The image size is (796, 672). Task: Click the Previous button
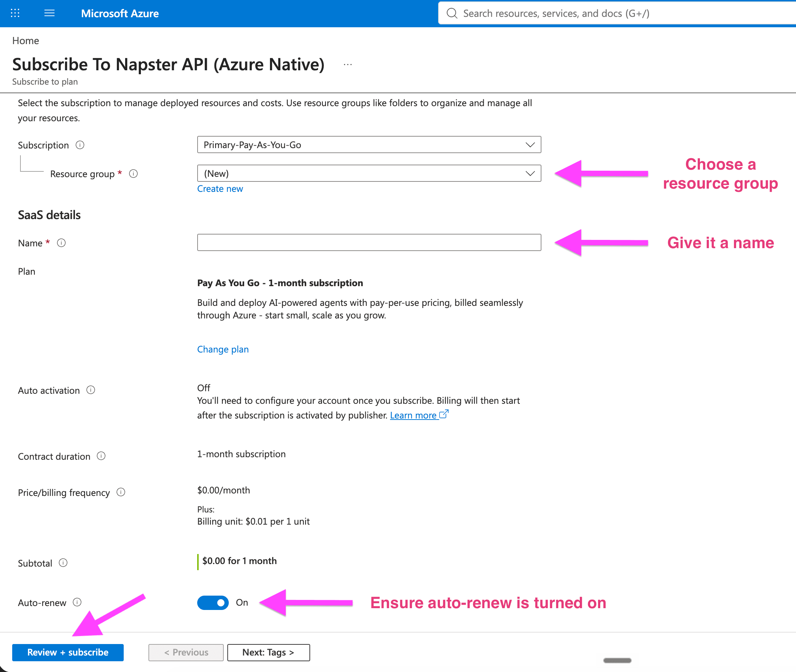click(186, 653)
